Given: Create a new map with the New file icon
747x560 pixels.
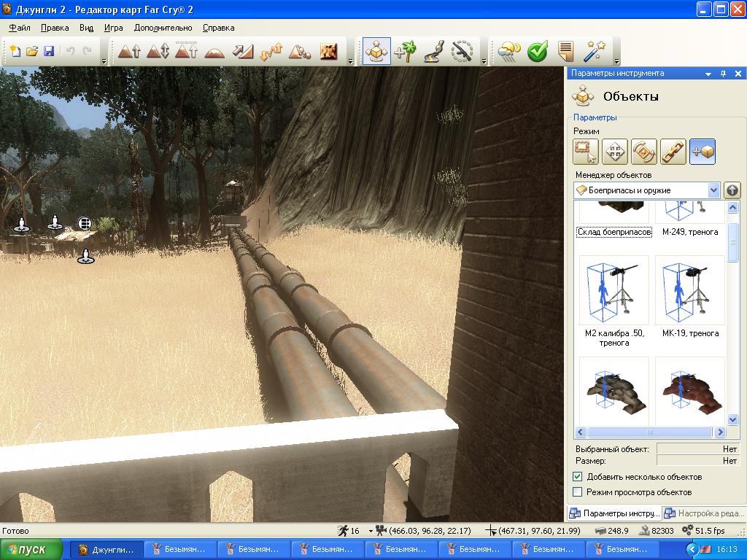Looking at the screenshot, I should click(15, 51).
